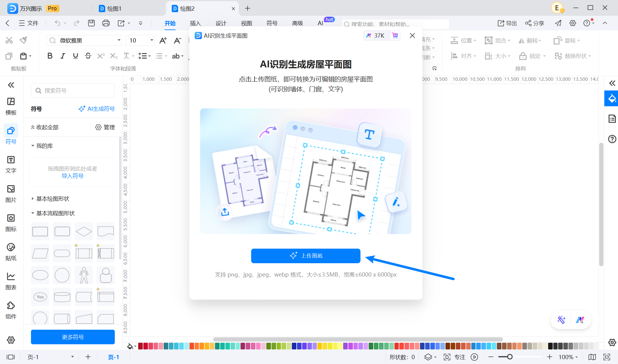
Task: Toggle superscript formatting
Action: tap(101, 56)
